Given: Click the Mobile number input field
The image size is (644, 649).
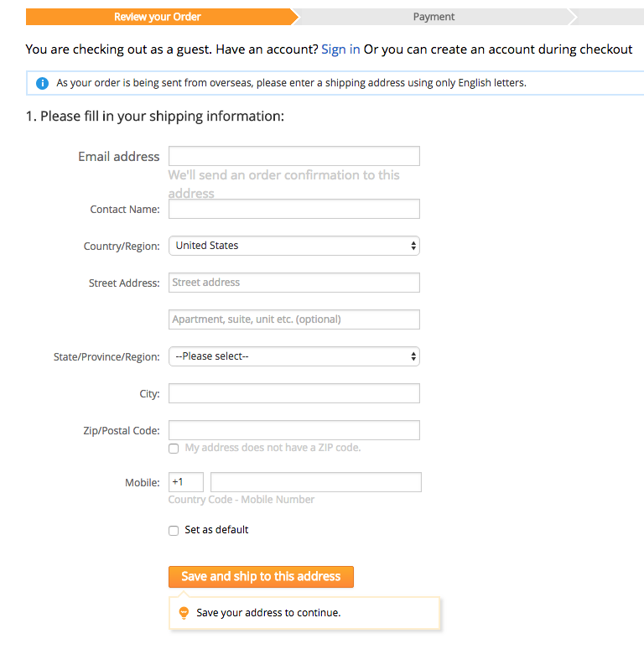Looking at the screenshot, I should point(316,482).
